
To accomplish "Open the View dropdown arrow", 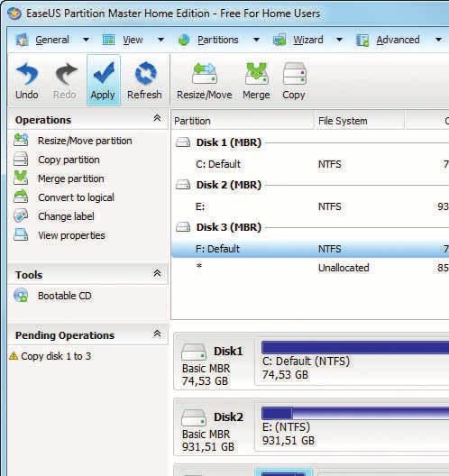I will coord(161,40).
